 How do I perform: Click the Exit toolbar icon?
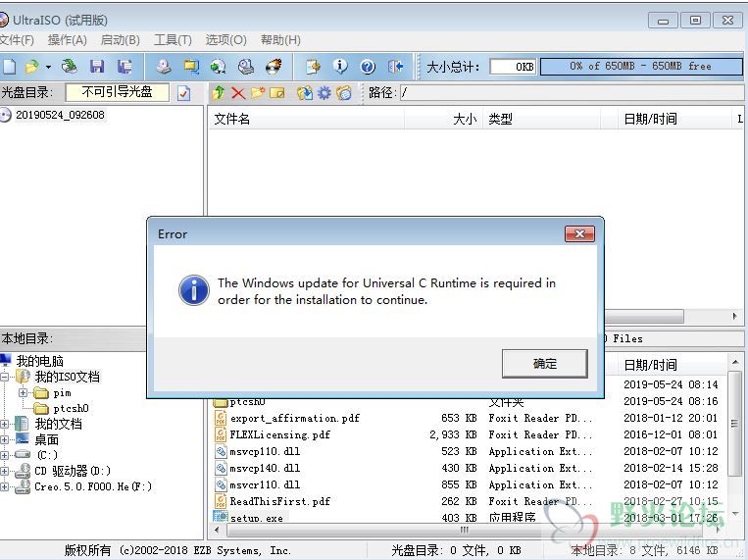point(395,67)
